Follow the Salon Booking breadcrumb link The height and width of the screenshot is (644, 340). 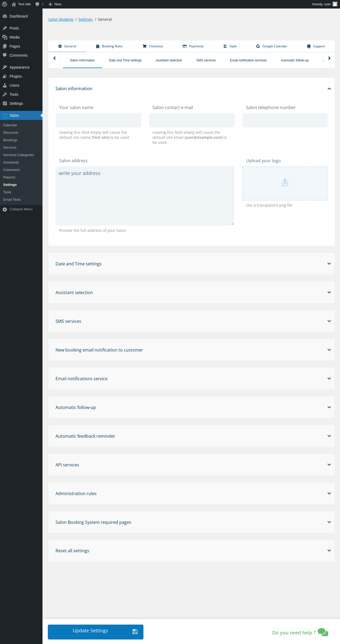(x=61, y=19)
